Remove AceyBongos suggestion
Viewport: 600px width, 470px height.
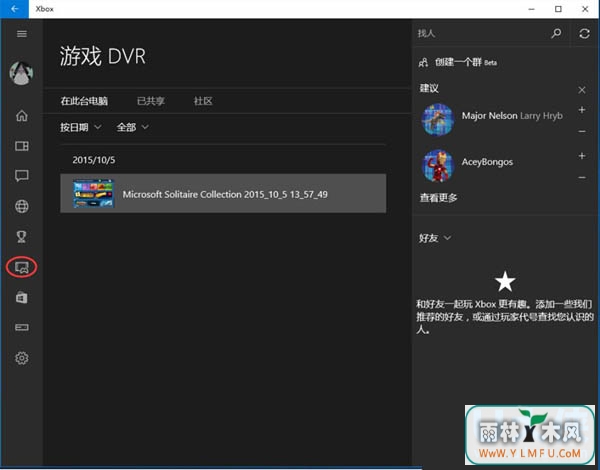582,177
